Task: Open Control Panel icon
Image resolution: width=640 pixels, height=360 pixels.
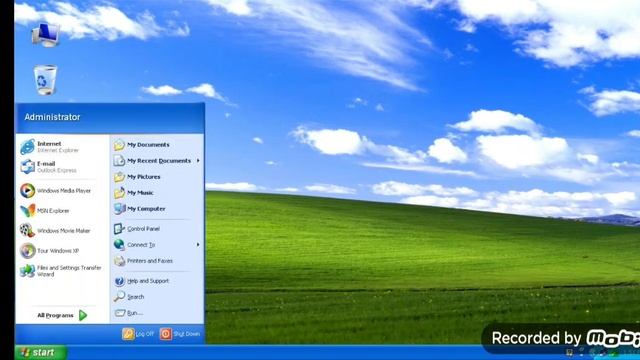Action: click(x=119, y=229)
